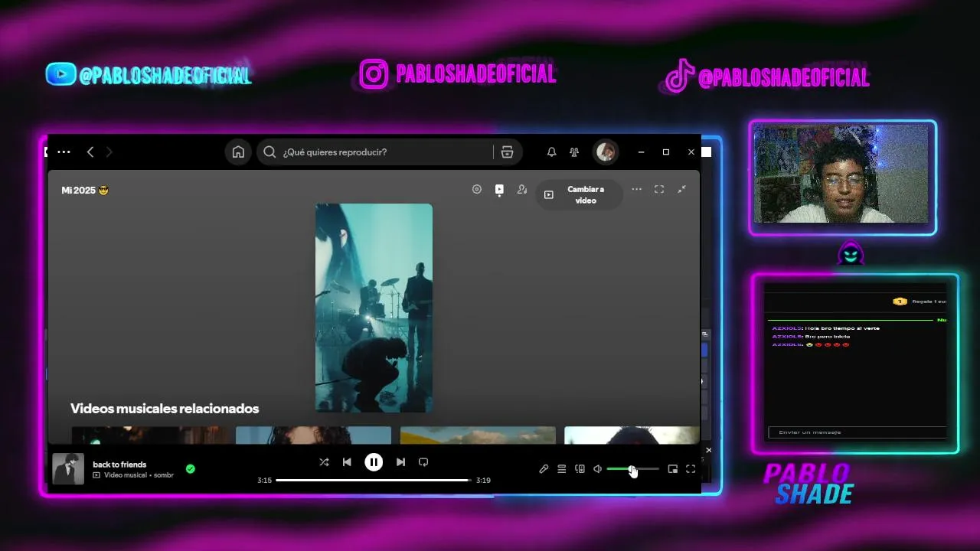Open connect to a device

pyautogui.click(x=580, y=469)
